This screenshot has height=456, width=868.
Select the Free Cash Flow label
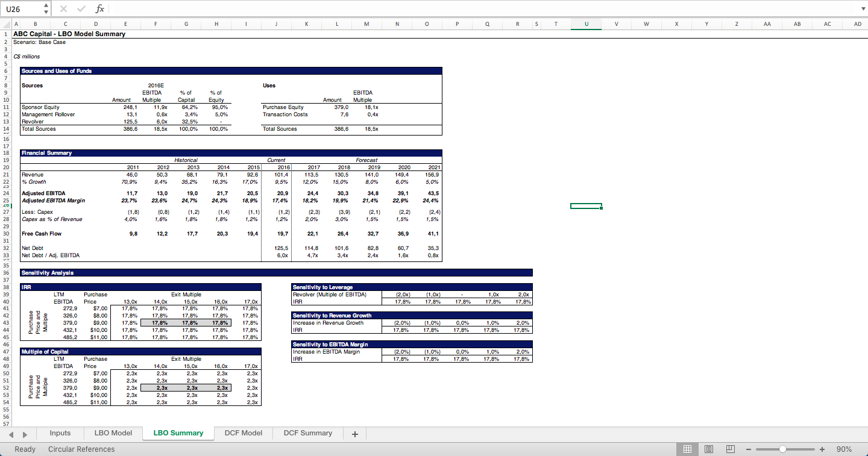[42, 234]
